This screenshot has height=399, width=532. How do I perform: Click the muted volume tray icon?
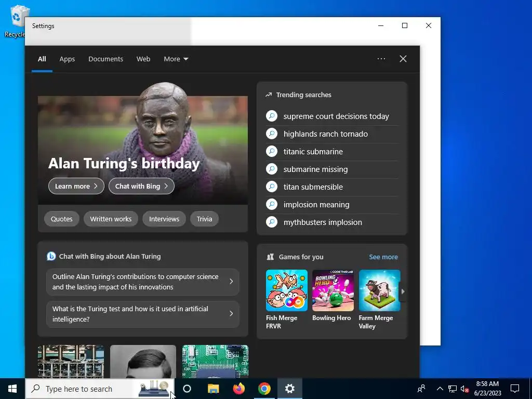click(x=464, y=389)
